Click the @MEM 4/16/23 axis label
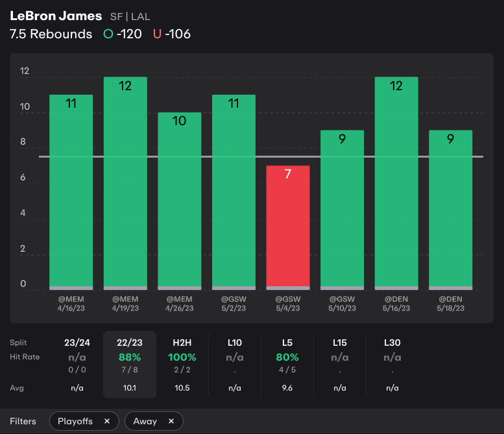 71,304
